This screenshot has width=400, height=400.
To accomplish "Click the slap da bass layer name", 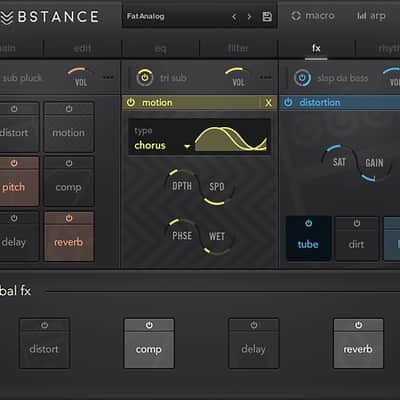I will 343,78.
